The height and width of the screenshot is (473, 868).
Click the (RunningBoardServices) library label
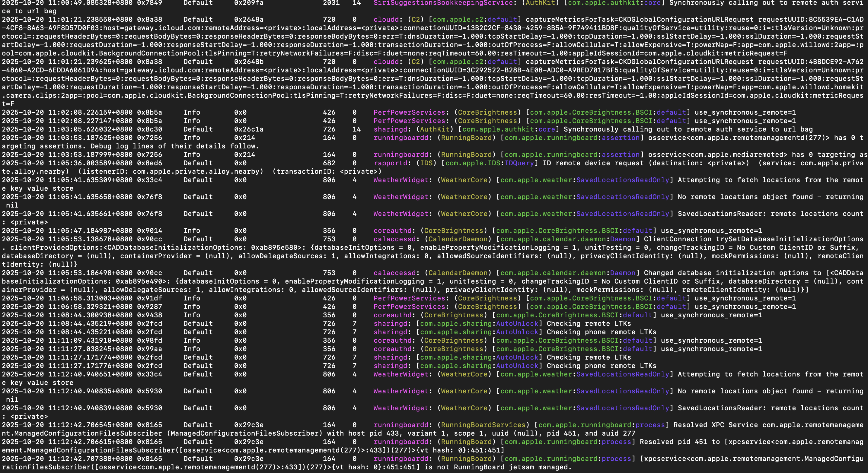point(483,425)
